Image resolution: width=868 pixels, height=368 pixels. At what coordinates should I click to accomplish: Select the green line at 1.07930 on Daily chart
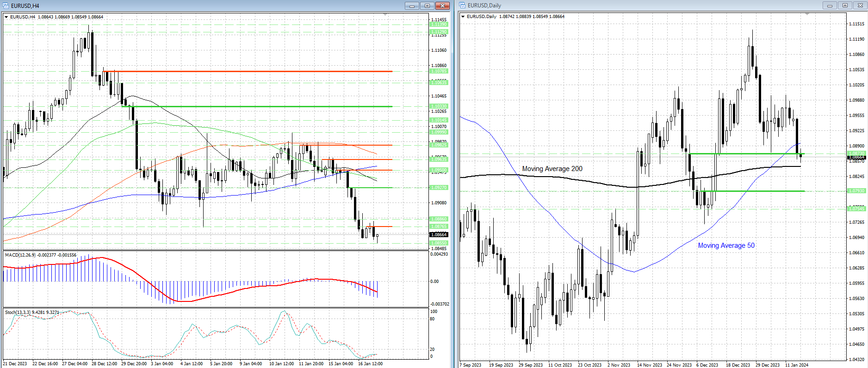click(753, 191)
